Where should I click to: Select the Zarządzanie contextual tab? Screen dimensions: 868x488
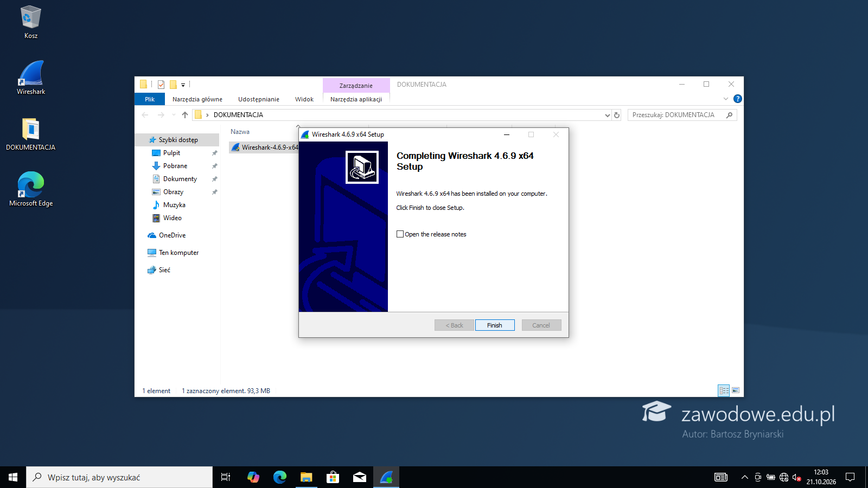tap(356, 85)
